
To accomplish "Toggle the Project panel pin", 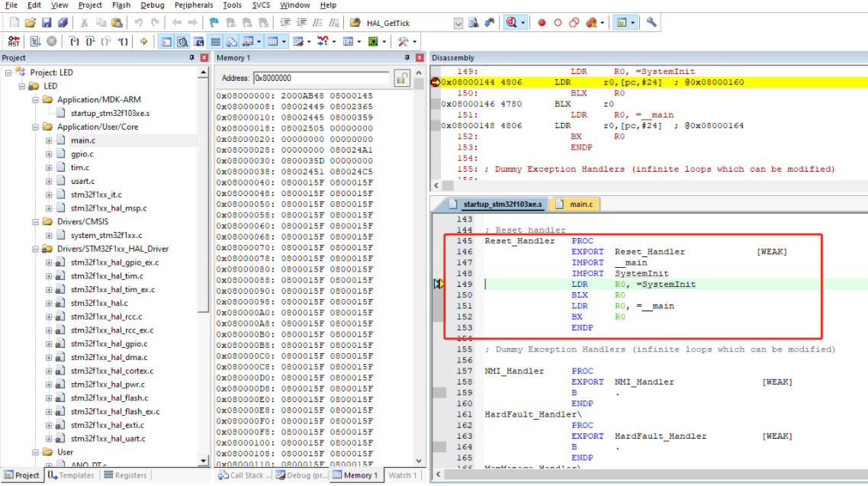I will 192,57.
